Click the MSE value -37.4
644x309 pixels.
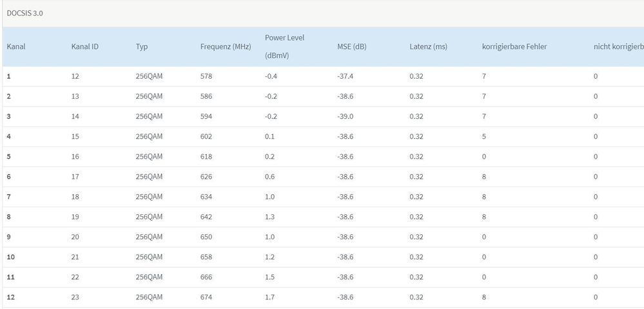[345, 77]
